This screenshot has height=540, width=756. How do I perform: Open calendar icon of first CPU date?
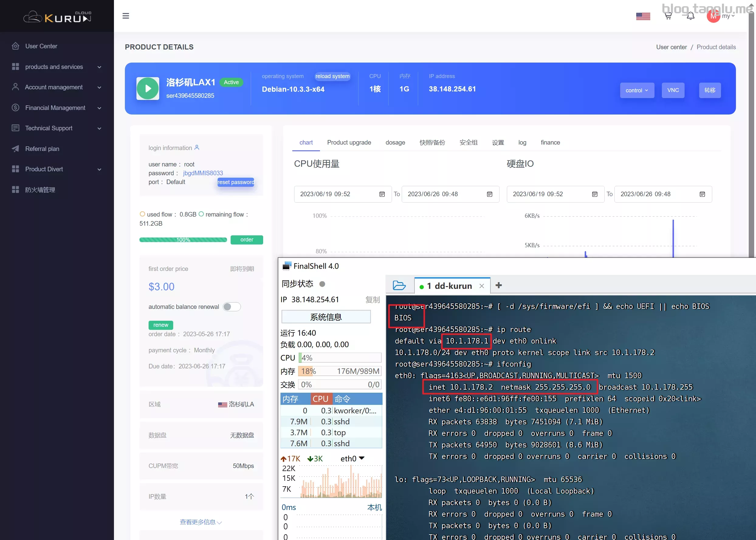point(382,194)
